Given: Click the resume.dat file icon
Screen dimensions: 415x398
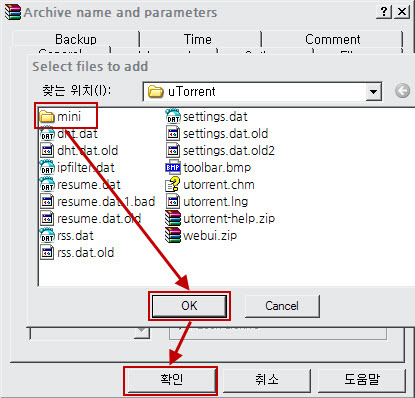Looking at the screenshot, I should click(47, 185).
